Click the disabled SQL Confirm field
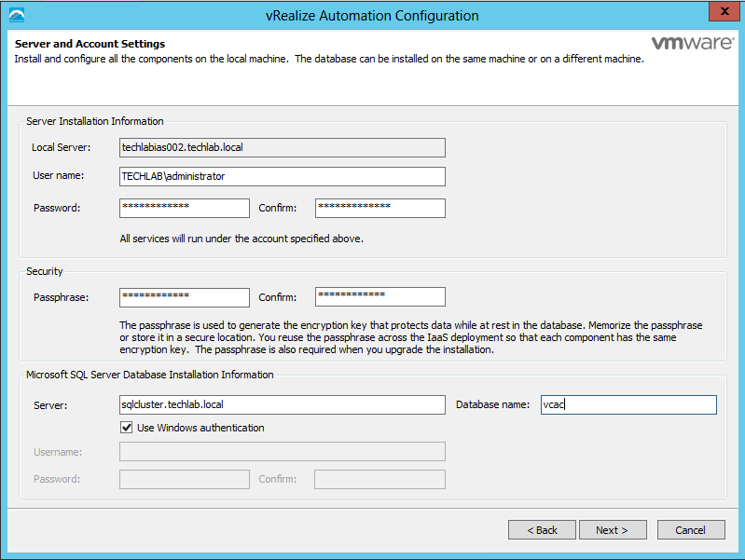The image size is (745, 560). click(x=379, y=479)
